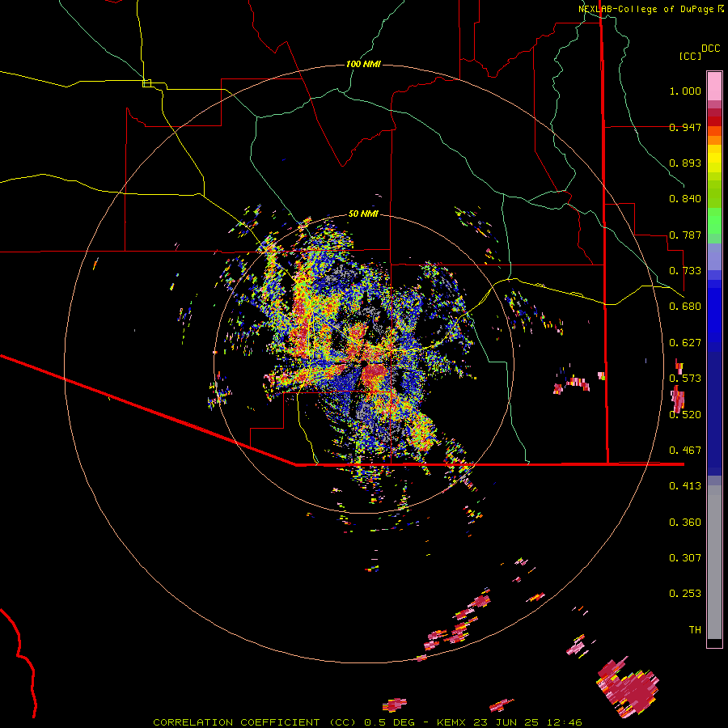
Task: Click the 0.5 DEG elevation text
Action: pos(389,722)
